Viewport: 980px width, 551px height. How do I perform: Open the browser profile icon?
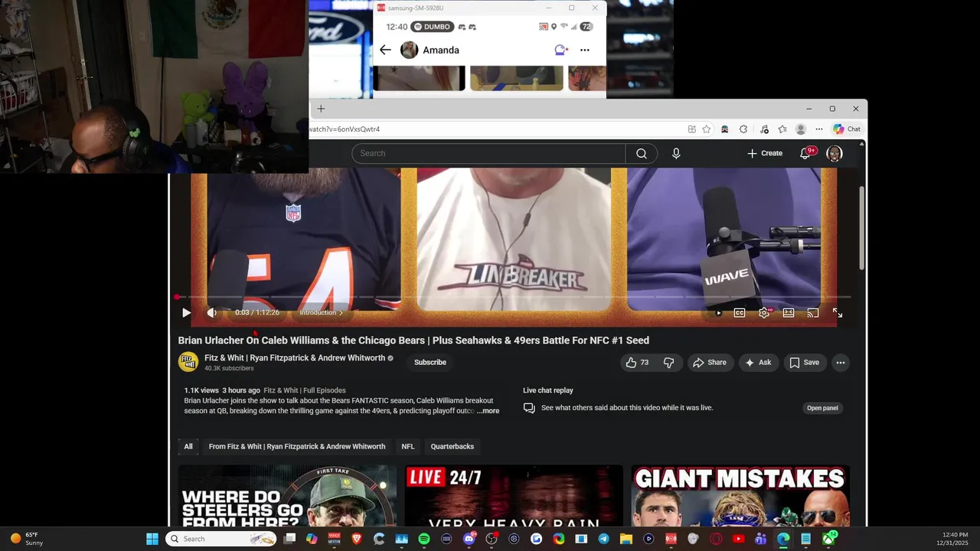coord(801,129)
